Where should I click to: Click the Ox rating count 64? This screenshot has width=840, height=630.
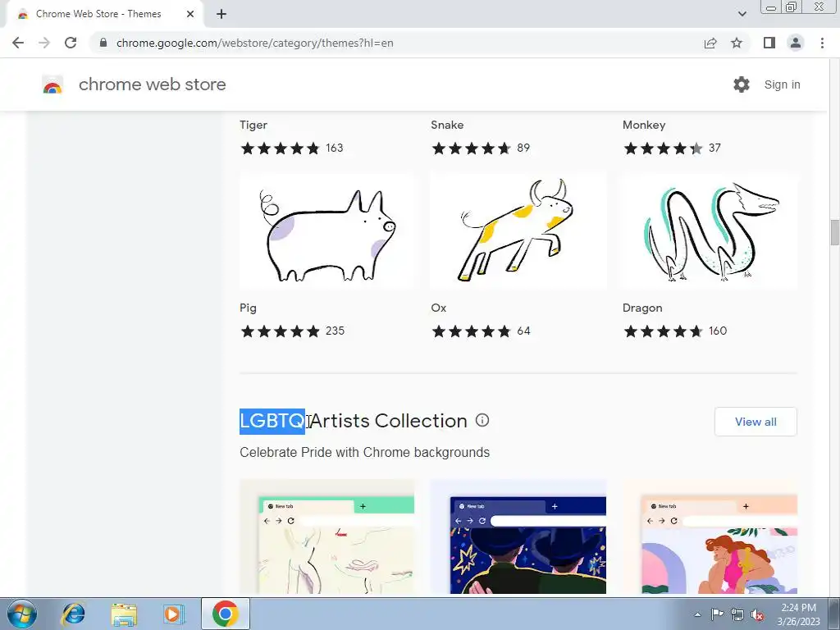[x=523, y=331]
